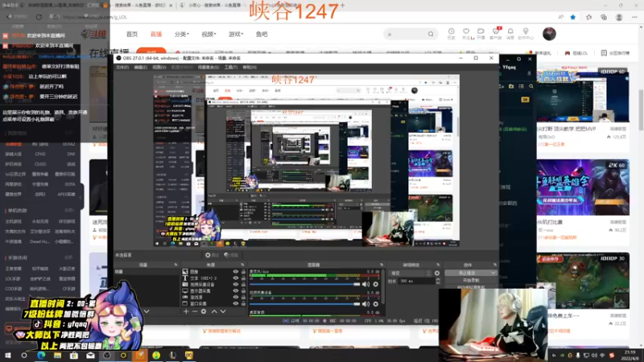This screenshot has width=644, height=362.
Task: Hide the 文本 (GDI+) 2 source
Action: tap(236, 278)
